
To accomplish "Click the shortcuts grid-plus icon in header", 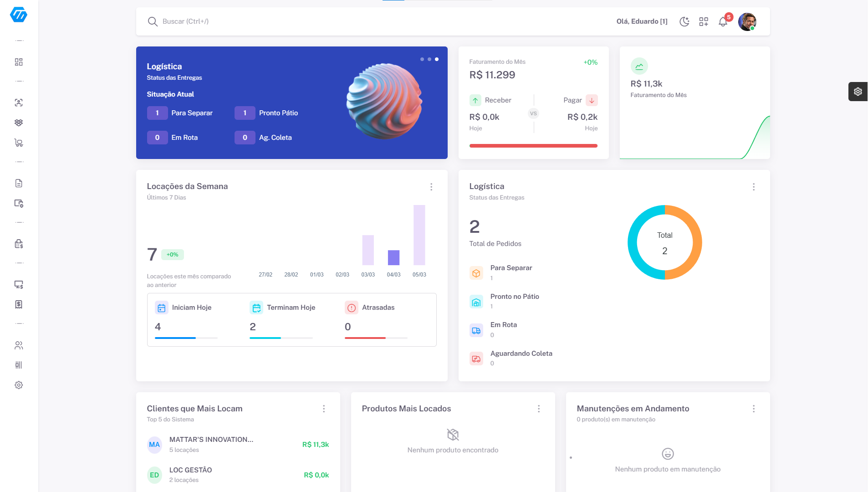I will 704,22.
